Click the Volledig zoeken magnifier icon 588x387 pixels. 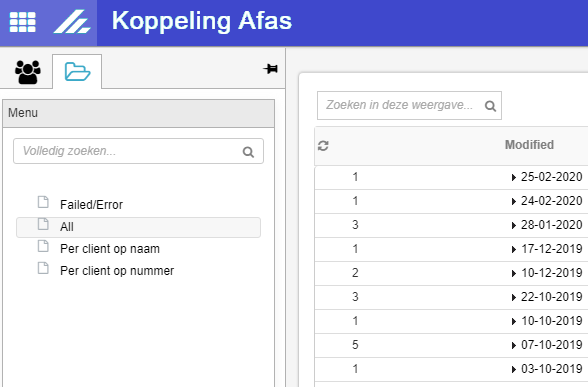tap(248, 152)
